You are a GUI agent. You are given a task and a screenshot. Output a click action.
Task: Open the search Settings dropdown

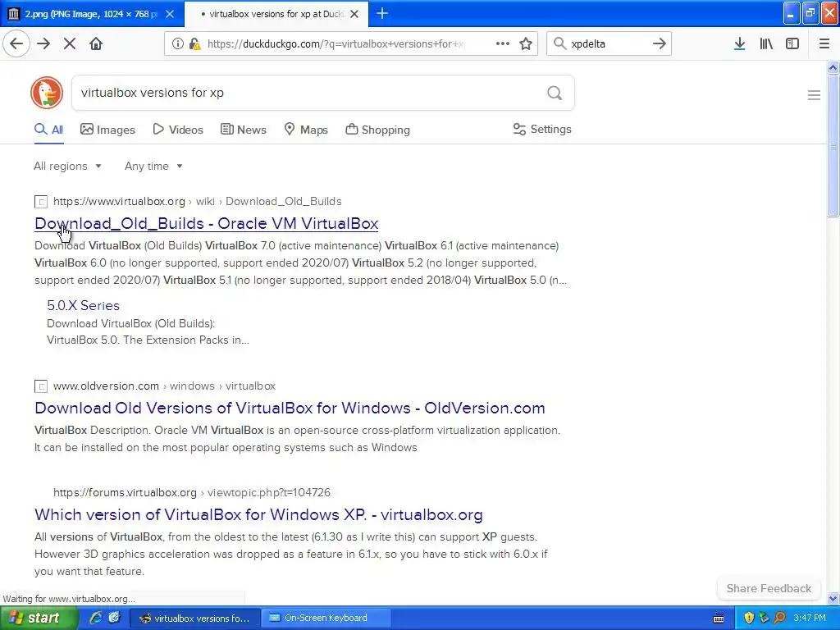542,129
